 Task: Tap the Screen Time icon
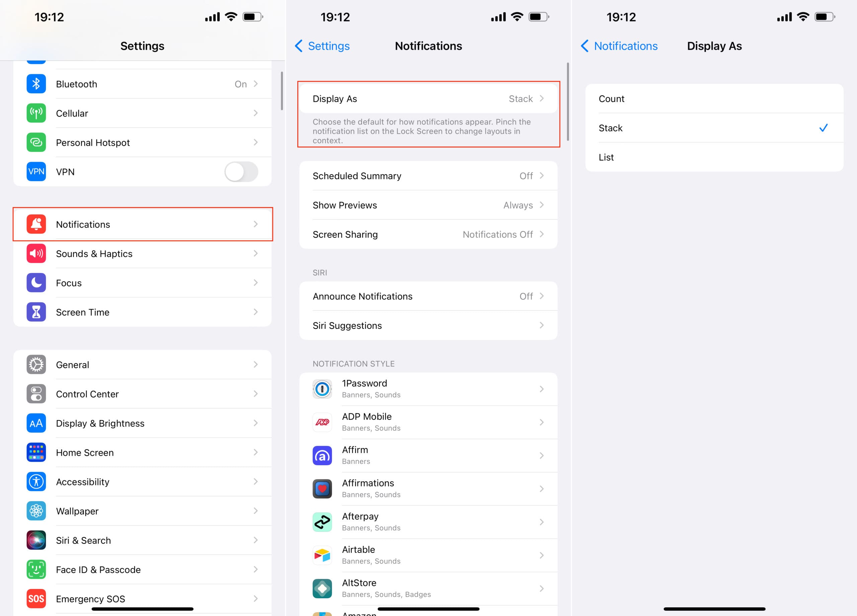[35, 311]
